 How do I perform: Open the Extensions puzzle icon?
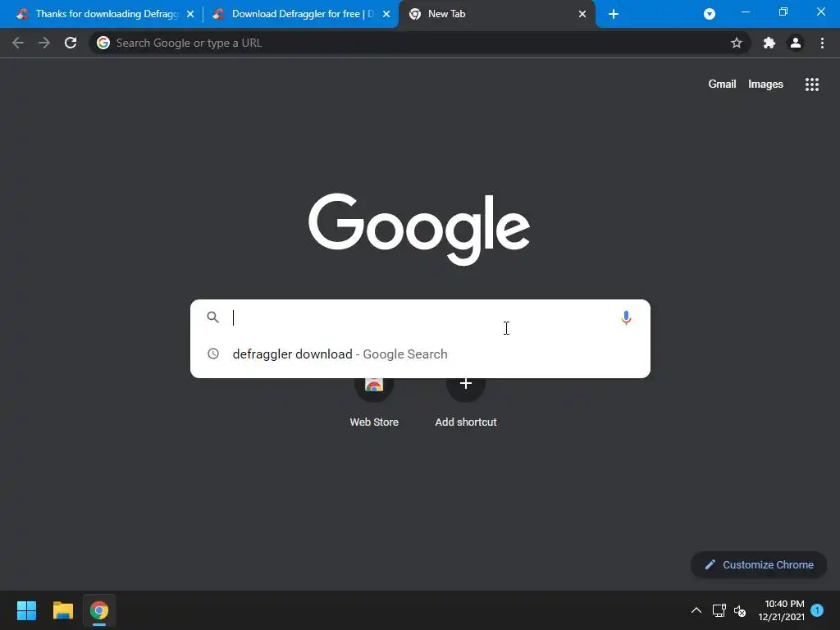pos(769,43)
